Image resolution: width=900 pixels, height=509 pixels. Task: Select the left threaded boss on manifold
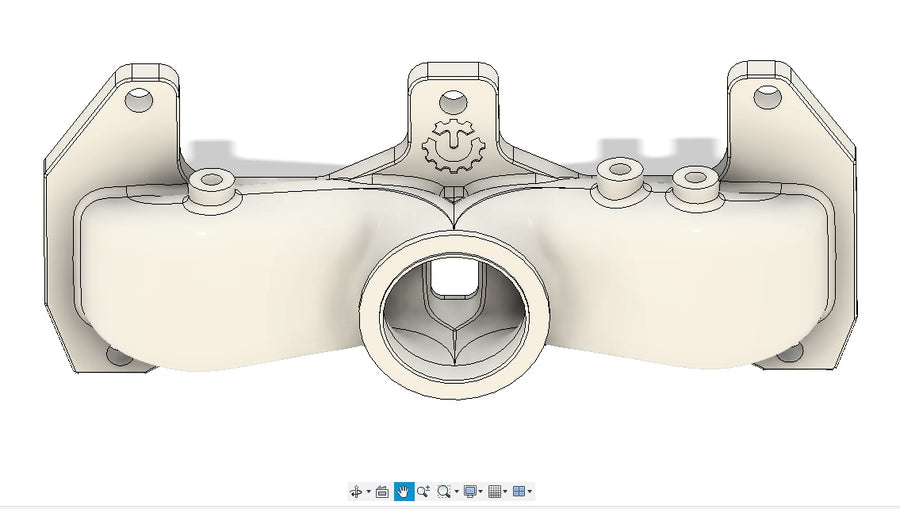click(211, 181)
